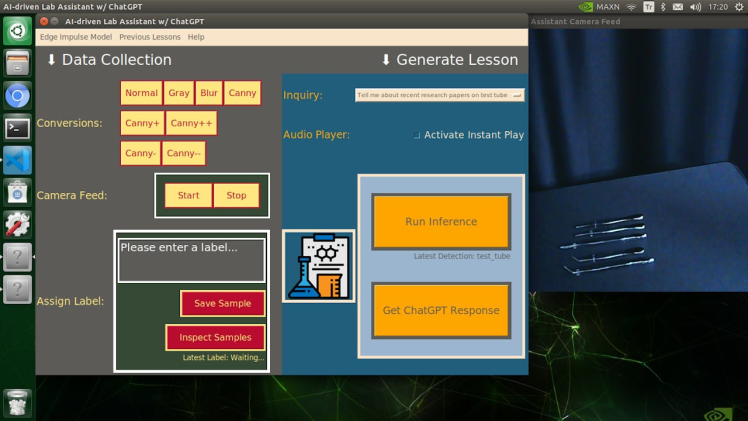Image resolution: width=748 pixels, height=421 pixels.
Task: Apply the Normal conversion
Action: click(141, 93)
